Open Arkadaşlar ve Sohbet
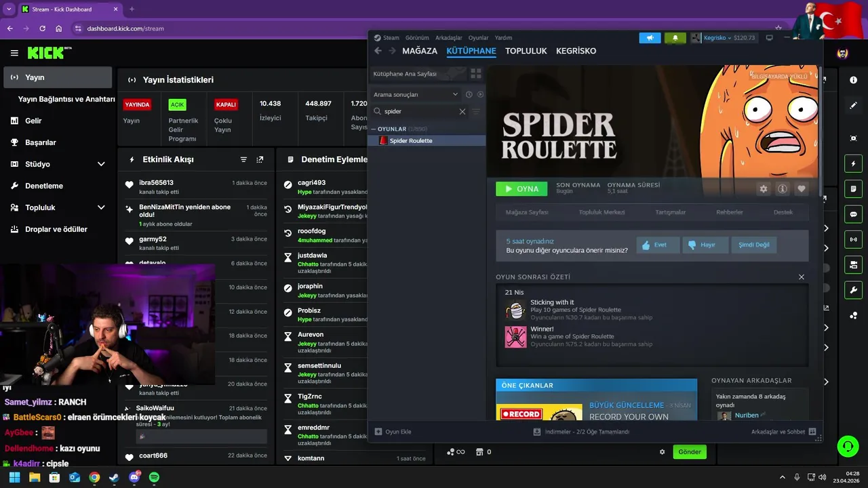The image size is (868, 488). pos(783,432)
